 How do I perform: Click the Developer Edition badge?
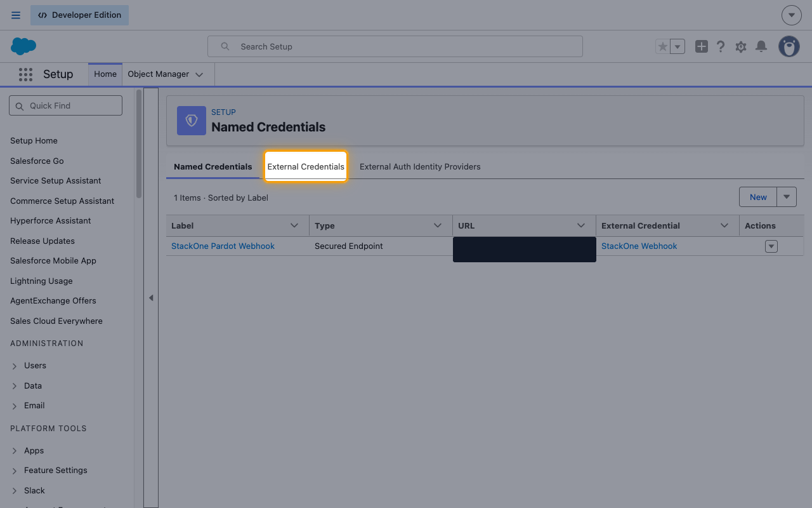pyautogui.click(x=79, y=15)
